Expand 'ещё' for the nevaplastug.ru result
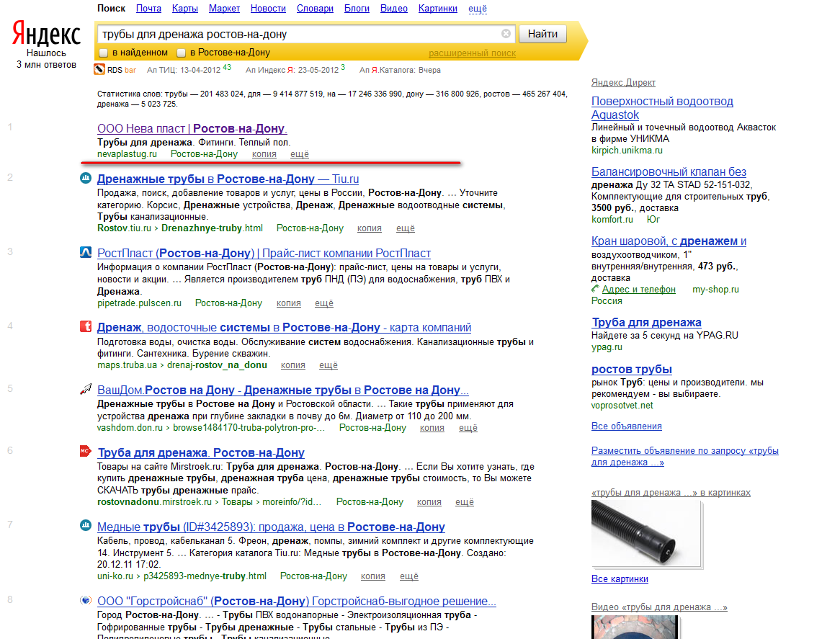The width and height of the screenshot is (840, 639). click(x=300, y=154)
